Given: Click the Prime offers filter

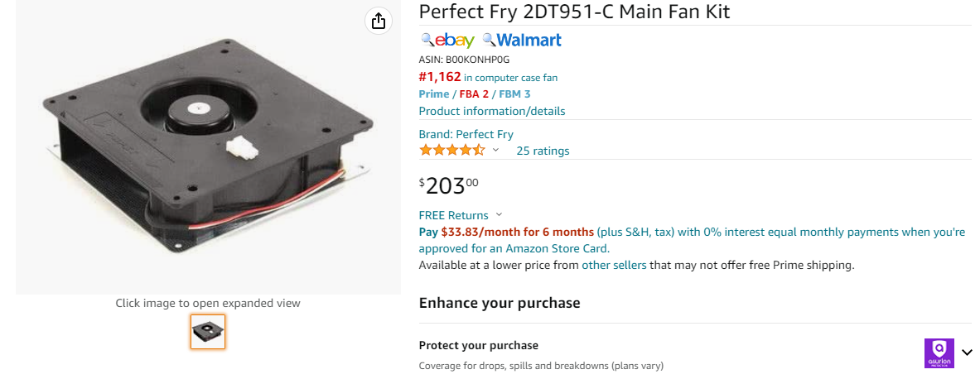Looking at the screenshot, I should click(434, 94).
